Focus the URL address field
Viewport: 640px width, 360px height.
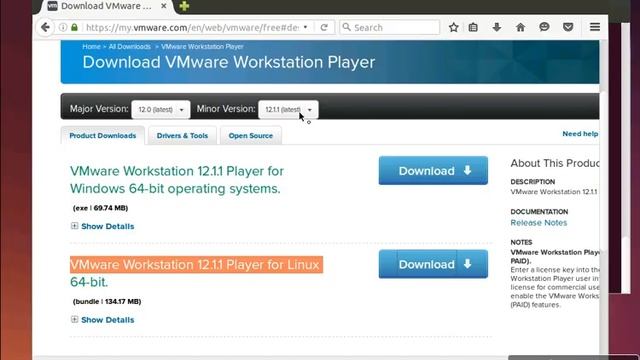point(192,27)
